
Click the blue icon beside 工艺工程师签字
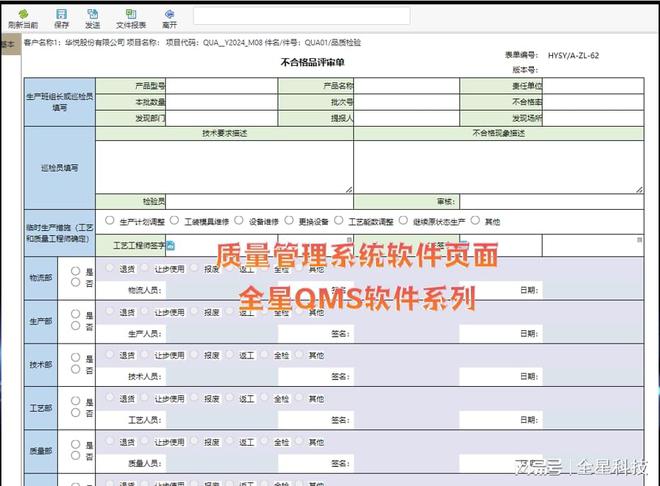click(170, 245)
